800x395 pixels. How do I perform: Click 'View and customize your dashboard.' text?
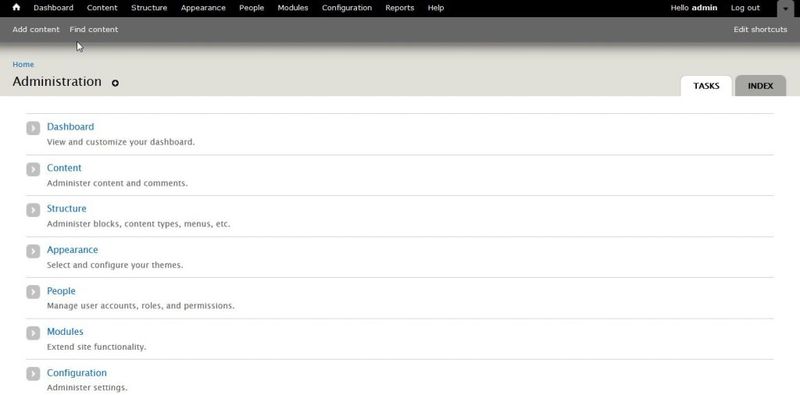[x=121, y=142]
